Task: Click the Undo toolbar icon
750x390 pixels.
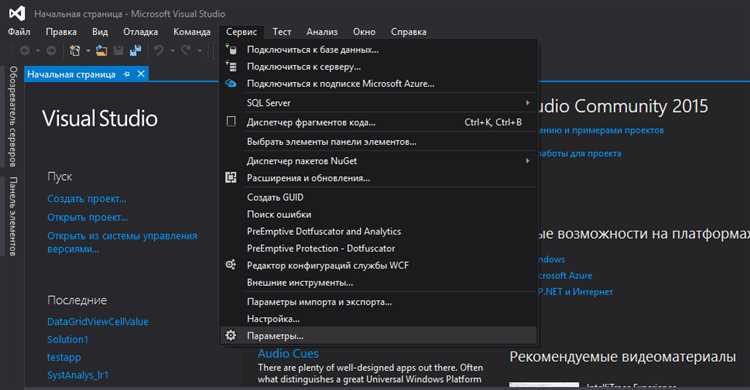Action: point(159,50)
